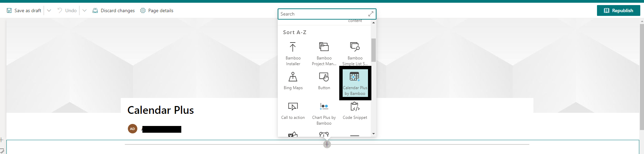Expand the web part picker to full size
The height and width of the screenshot is (154, 644).
pyautogui.click(x=371, y=14)
